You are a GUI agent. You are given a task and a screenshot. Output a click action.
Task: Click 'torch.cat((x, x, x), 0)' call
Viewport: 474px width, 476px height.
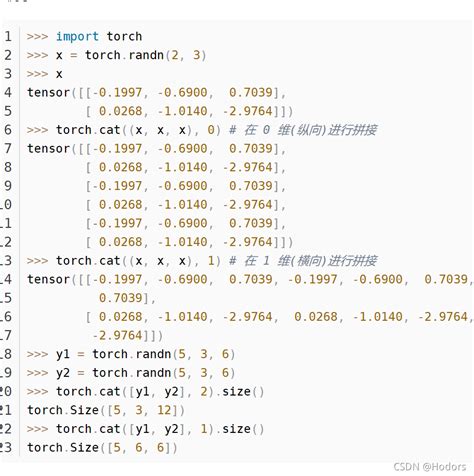coord(138,130)
